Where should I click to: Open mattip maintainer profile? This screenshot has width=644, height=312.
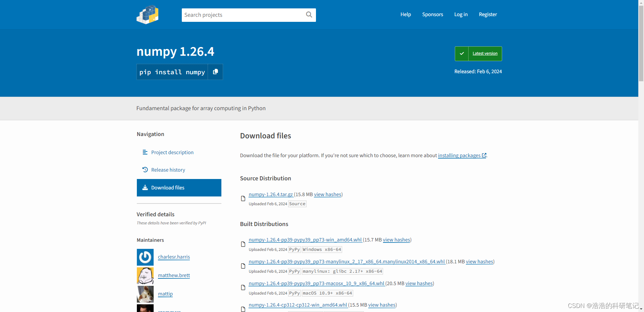[x=165, y=294]
